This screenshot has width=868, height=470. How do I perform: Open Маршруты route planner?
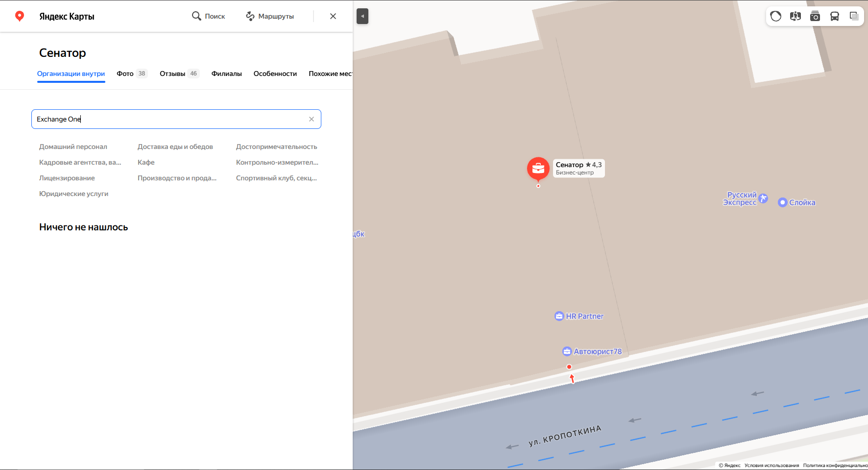tap(269, 16)
